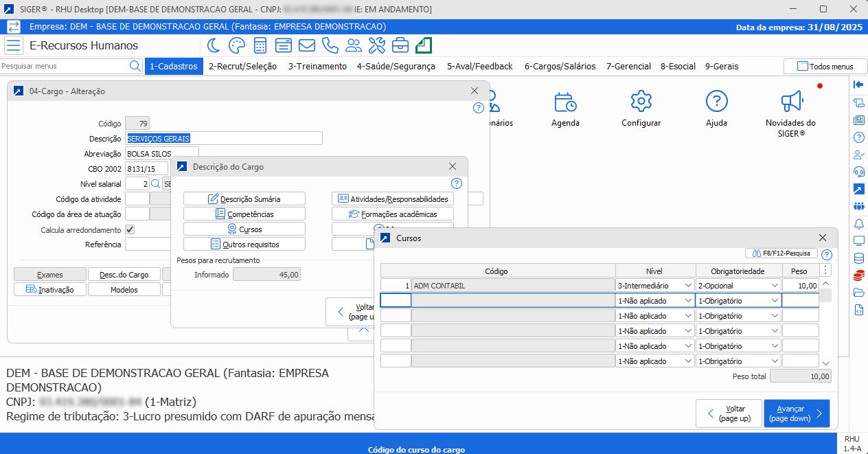This screenshot has width=868, height=454.
Task: Click the notifications bell in right sidebar
Action: [858, 223]
